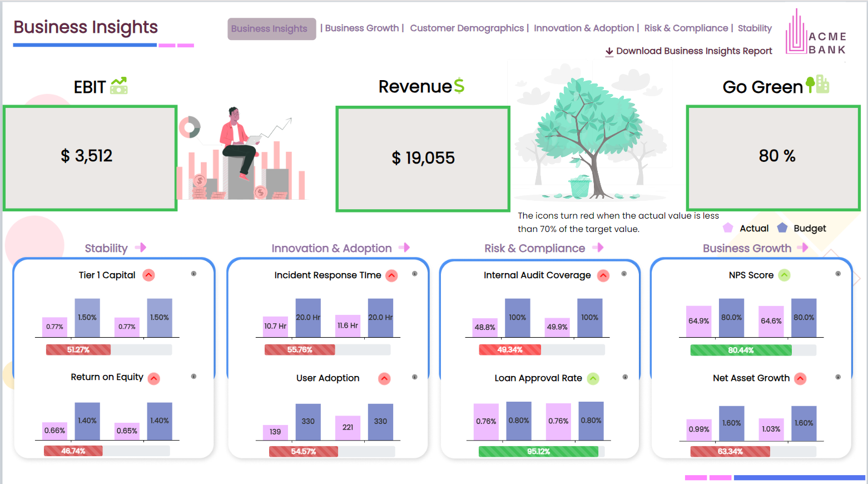
Task: Click NPS Score green status icon
Action: coord(784,275)
